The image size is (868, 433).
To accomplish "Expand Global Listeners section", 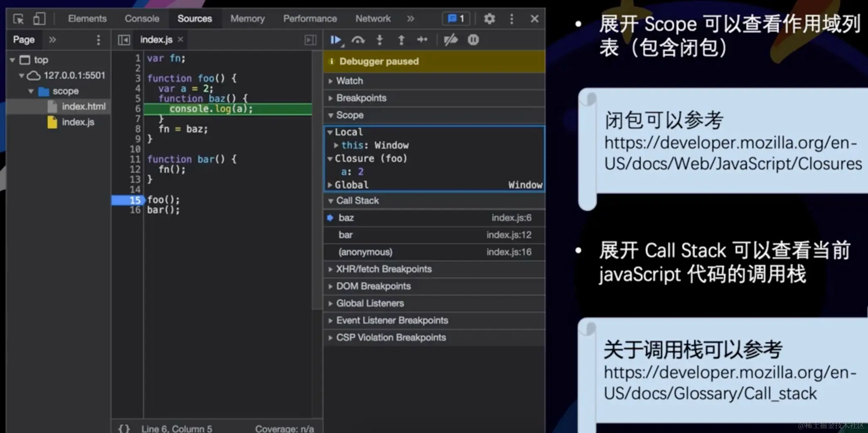I will 434,303.
